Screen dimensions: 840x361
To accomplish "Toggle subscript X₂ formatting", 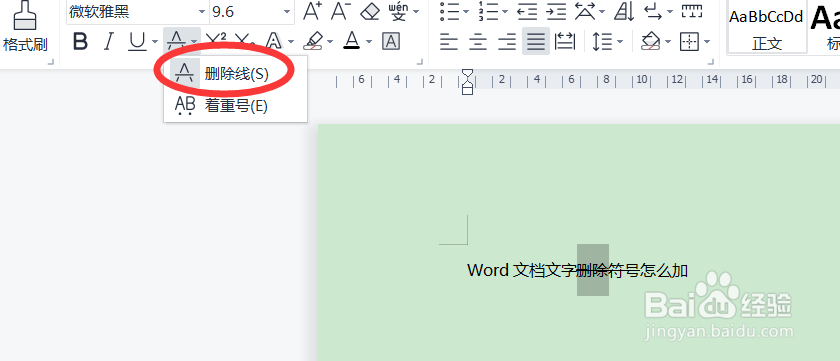I will (x=244, y=41).
